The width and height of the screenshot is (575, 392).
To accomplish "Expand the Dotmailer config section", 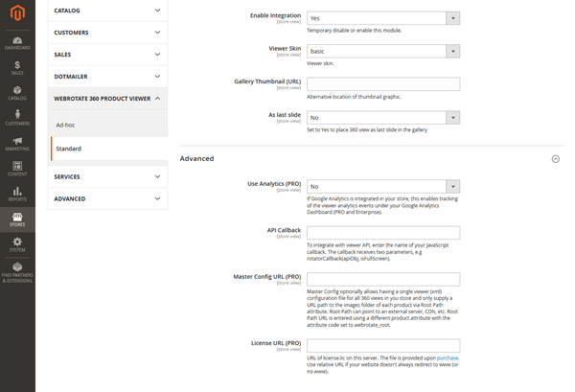I will [x=106, y=76].
